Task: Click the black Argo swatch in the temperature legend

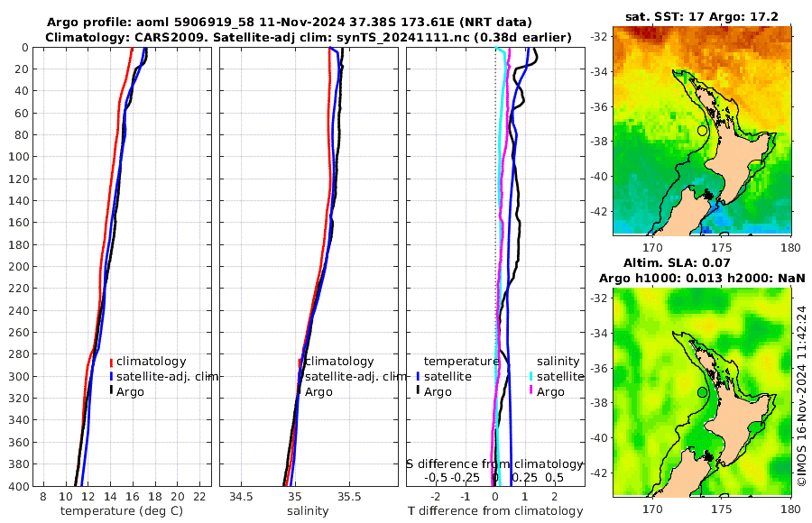Action: coord(111,391)
